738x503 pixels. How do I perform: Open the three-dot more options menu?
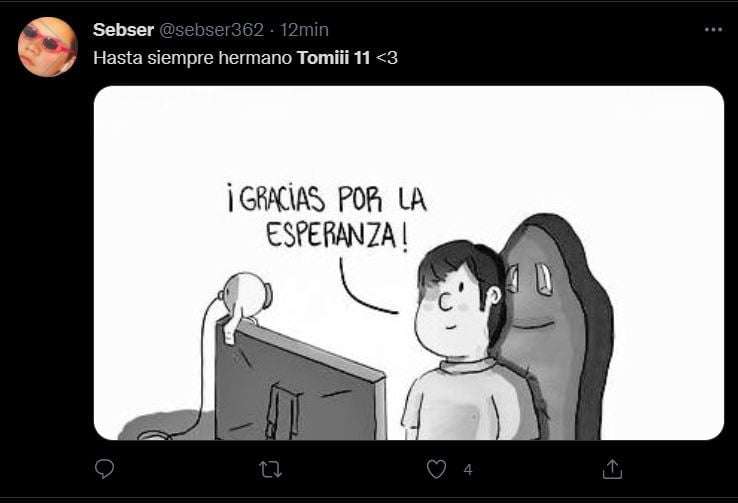pos(713,30)
